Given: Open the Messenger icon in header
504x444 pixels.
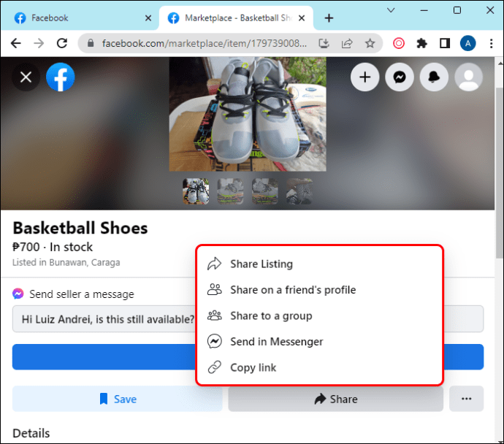Looking at the screenshot, I should (x=400, y=77).
